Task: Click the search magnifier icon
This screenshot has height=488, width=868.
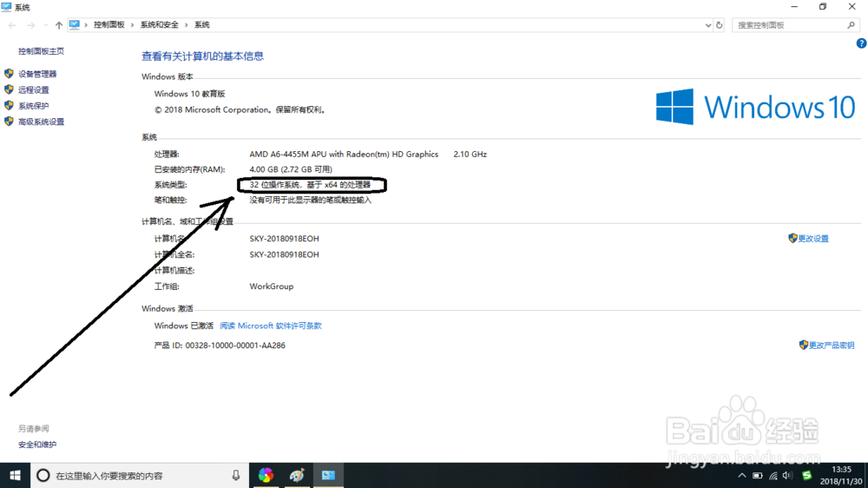Action: pyautogui.click(x=852, y=25)
